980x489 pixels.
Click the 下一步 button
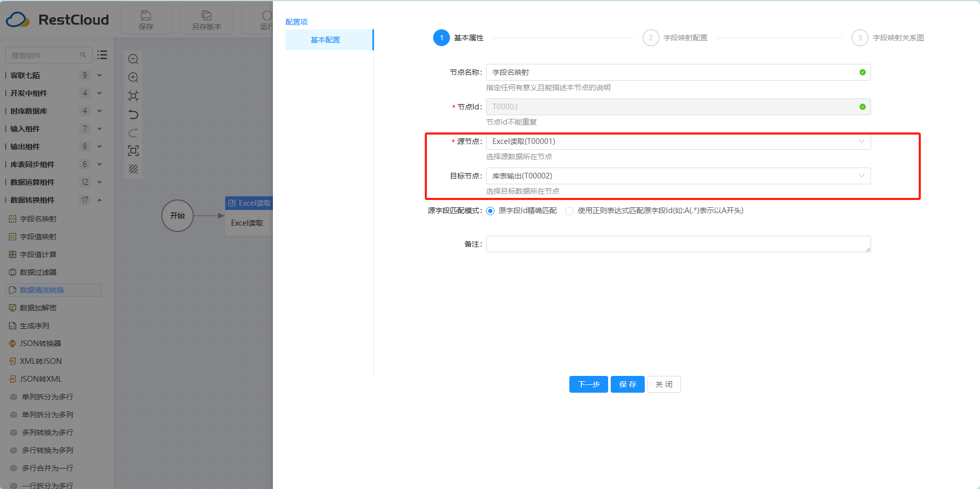(x=589, y=384)
